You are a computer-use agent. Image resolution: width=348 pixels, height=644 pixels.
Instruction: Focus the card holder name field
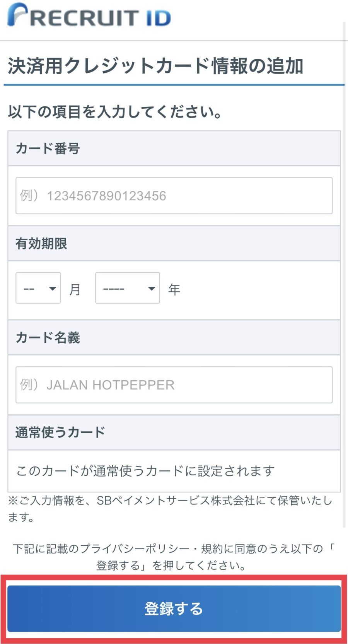click(174, 385)
